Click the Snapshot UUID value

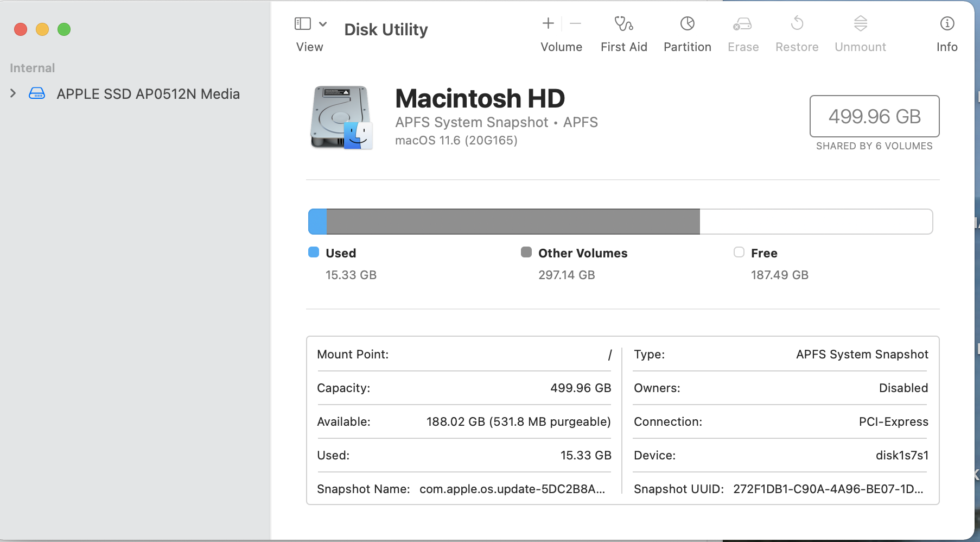[x=828, y=489]
